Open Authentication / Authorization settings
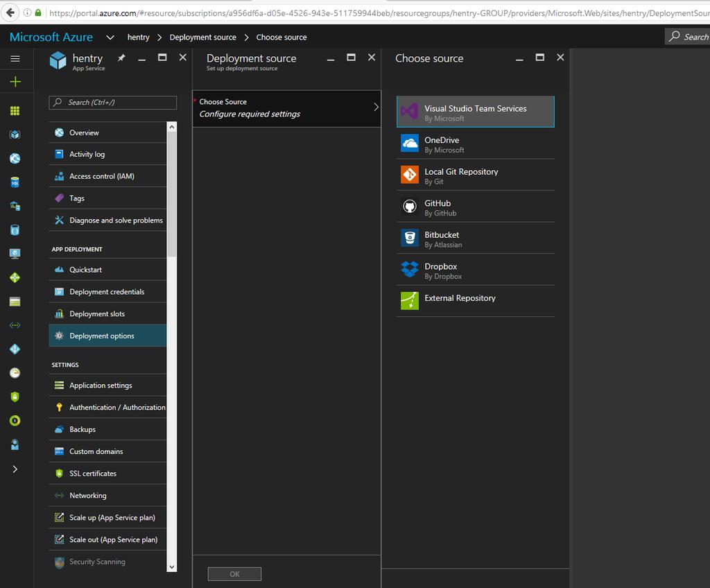 pos(107,407)
